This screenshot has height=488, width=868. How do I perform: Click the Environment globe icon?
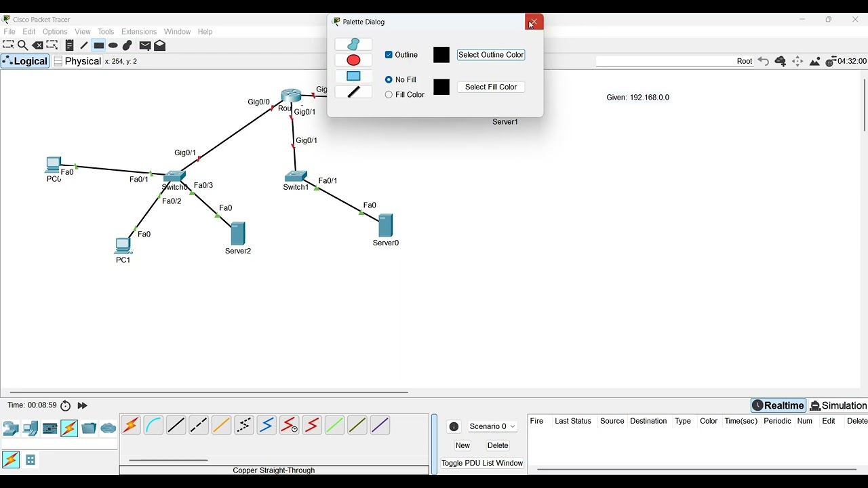[x=831, y=62]
